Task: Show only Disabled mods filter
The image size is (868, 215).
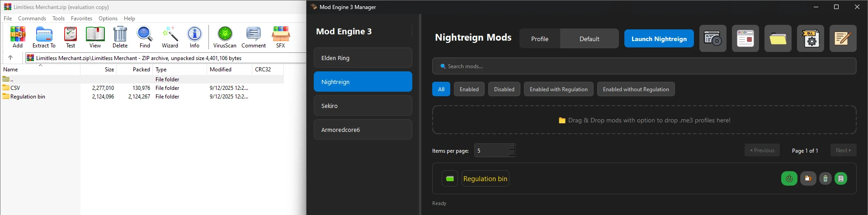Action: pos(504,89)
